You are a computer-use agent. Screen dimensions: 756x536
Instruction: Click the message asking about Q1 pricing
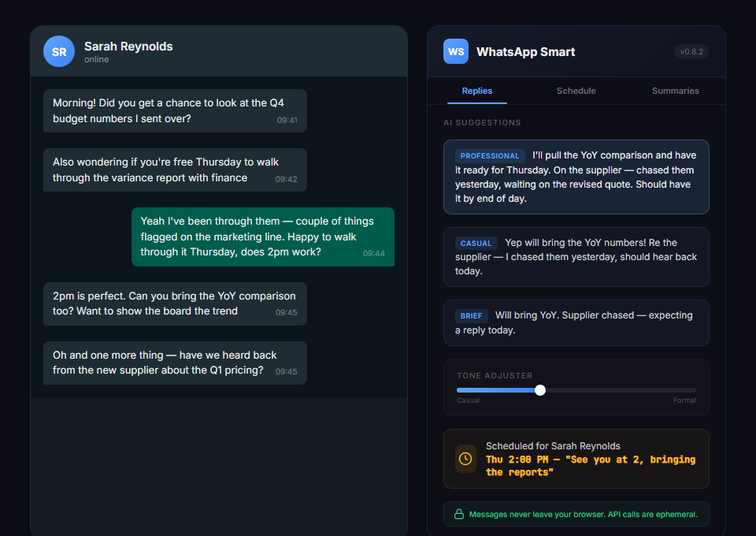tap(175, 363)
